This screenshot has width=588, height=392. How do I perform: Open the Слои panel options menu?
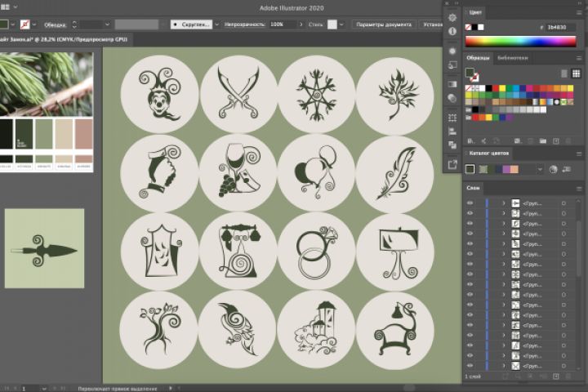pyautogui.click(x=579, y=189)
